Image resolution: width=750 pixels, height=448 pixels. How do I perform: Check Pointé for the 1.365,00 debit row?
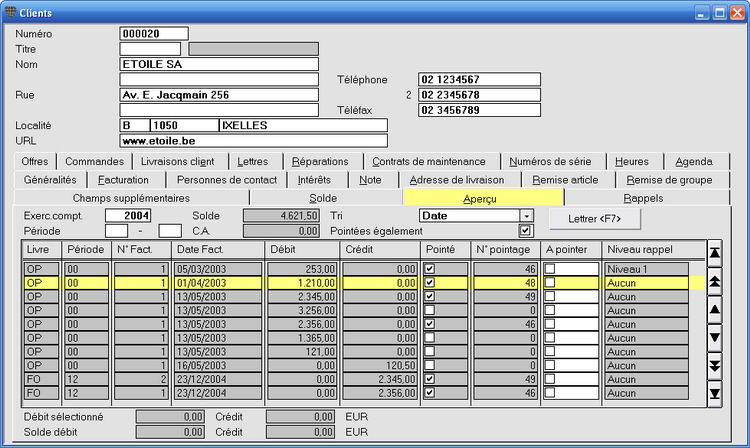[430, 338]
